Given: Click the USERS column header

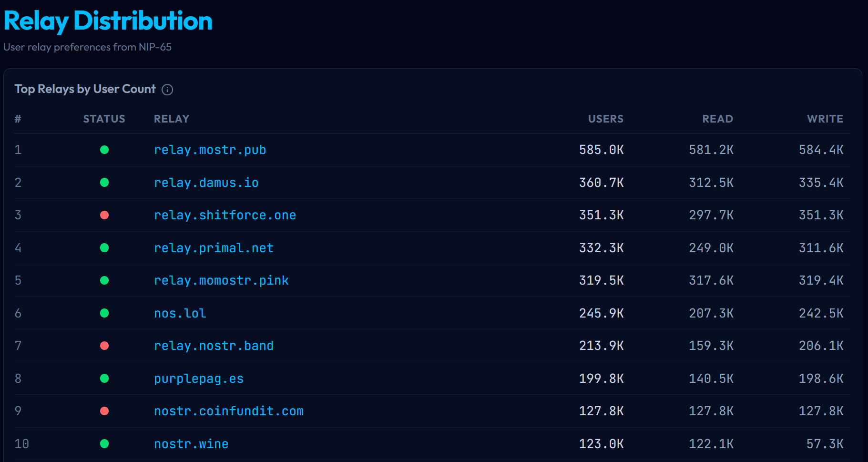Looking at the screenshot, I should [605, 119].
